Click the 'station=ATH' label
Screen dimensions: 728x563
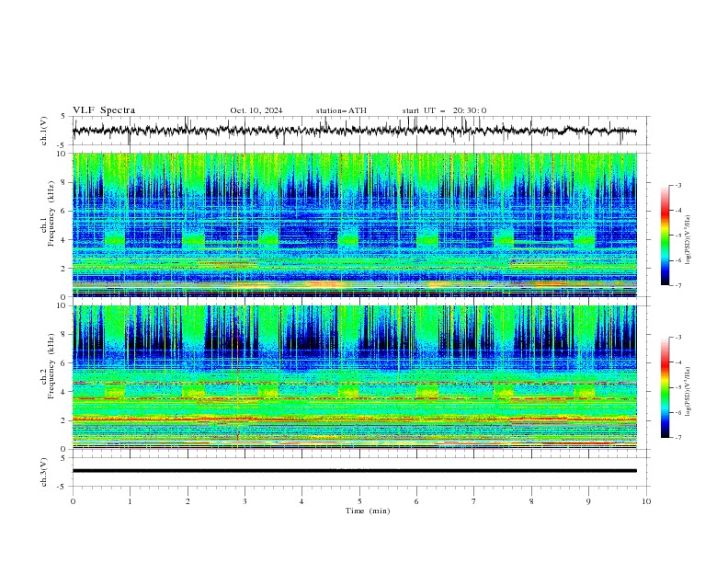pyautogui.click(x=341, y=110)
